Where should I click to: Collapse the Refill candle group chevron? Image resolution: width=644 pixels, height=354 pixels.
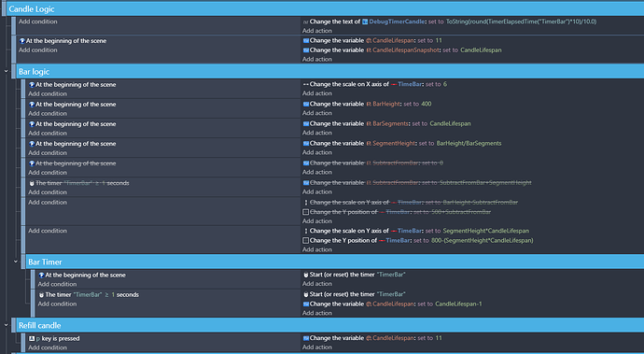pos(7,325)
